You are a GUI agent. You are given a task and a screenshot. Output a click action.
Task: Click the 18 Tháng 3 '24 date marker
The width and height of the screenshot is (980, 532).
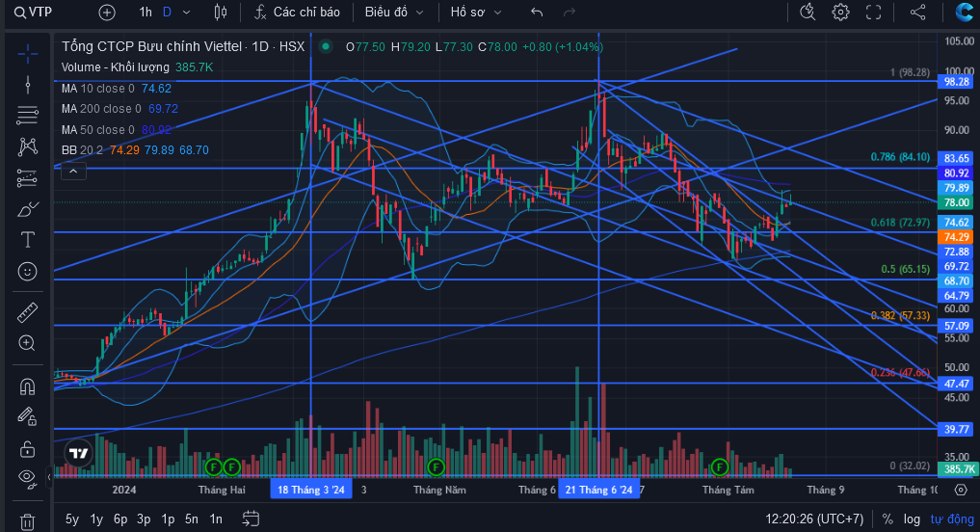[x=311, y=490]
